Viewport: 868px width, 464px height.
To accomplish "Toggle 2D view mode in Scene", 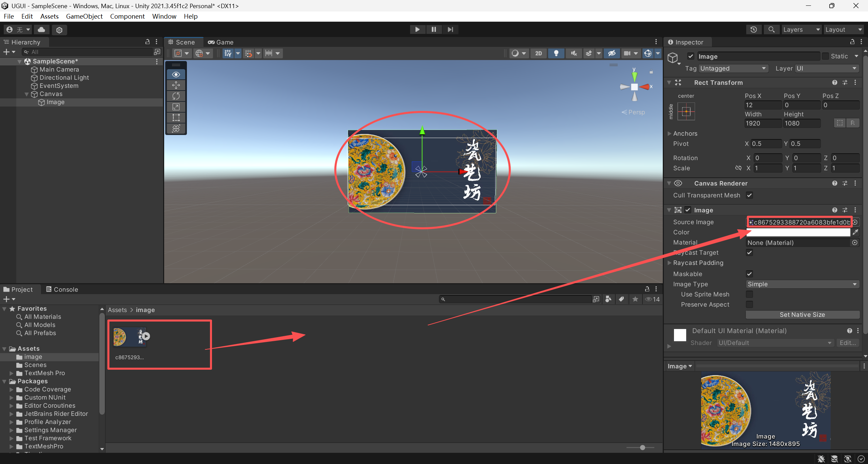I will click(x=538, y=53).
